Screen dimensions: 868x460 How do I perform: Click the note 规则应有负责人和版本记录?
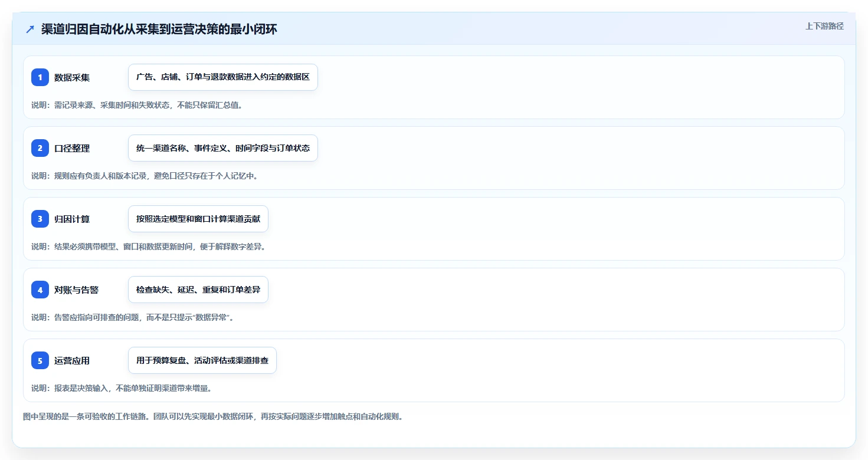click(x=145, y=176)
